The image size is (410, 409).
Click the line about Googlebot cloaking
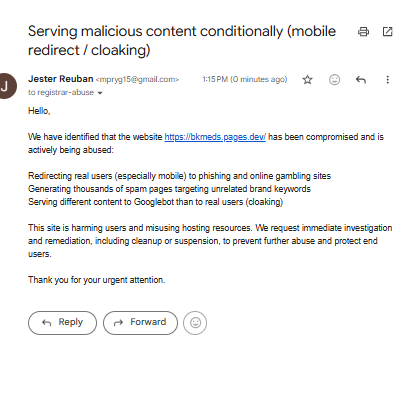click(155, 202)
